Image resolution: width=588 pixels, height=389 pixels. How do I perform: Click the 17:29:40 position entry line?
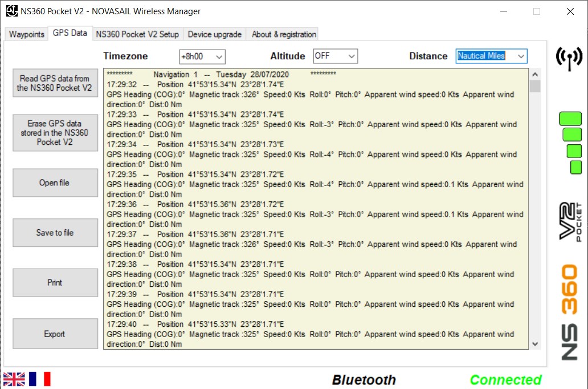point(195,325)
